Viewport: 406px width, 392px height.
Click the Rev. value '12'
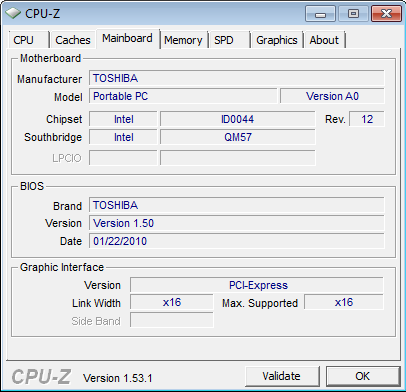coord(367,119)
